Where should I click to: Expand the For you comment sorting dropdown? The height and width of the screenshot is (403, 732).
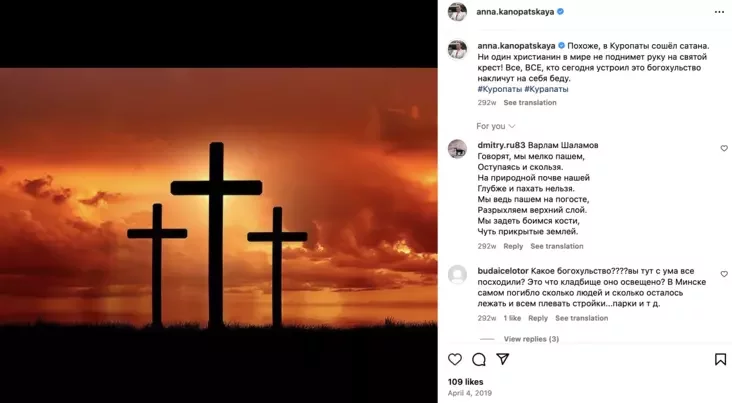click(495, 126)
